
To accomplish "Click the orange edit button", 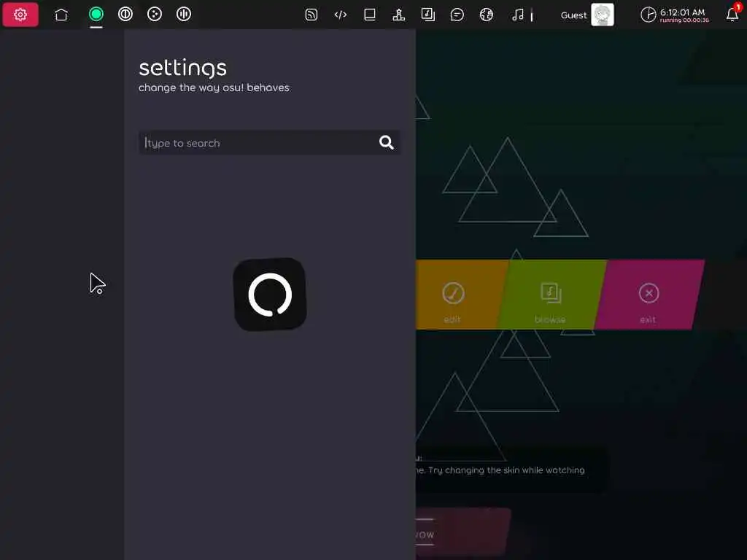I will click(457, 295).
